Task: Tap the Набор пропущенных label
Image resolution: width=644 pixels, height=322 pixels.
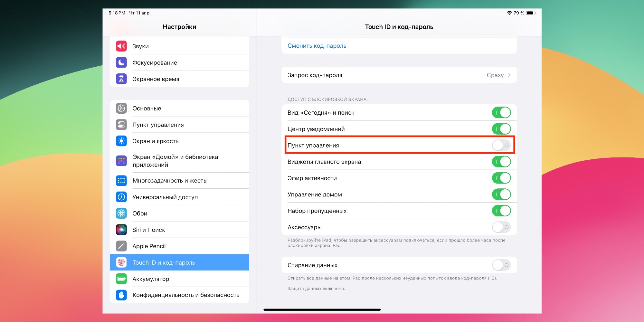Action: tap(317, 211)
